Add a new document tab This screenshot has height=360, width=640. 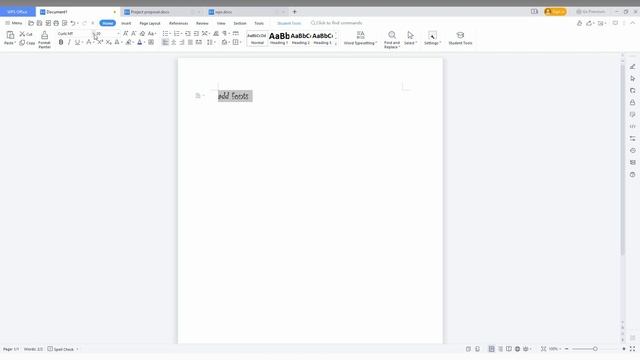(294, 12)
